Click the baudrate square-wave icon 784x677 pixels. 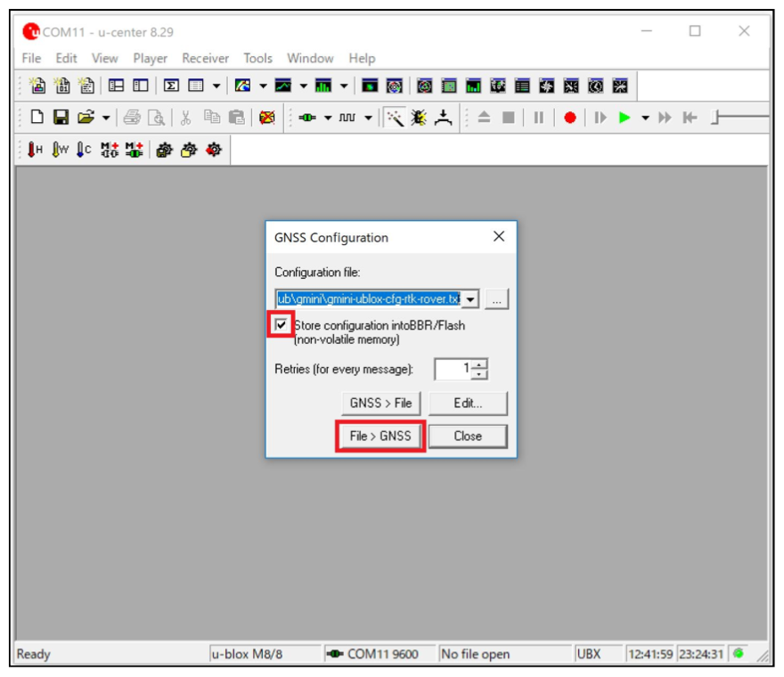(347, 118)
